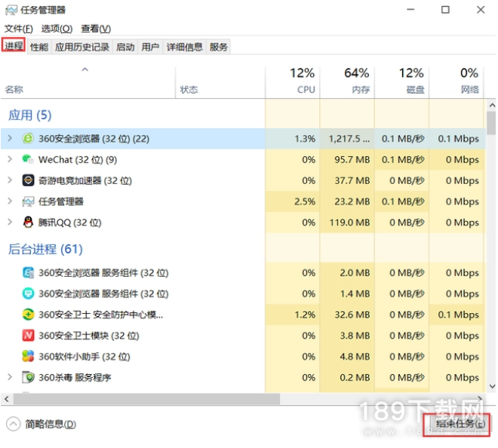Collapse to 简略信息 view with the arrow

(13, 424)
